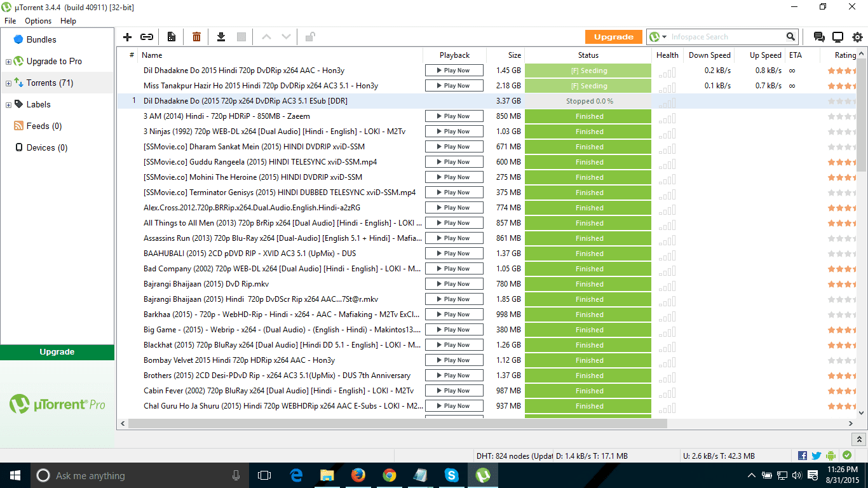Click the Start torrent download-arrow icon
This screenshot has height=488, width=868.
[x=221, y=37]
